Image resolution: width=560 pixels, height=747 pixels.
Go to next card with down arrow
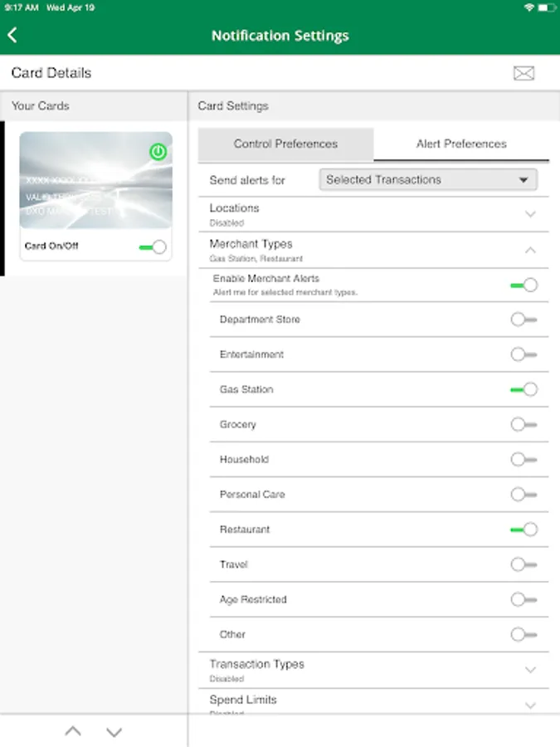coord(114,731)
